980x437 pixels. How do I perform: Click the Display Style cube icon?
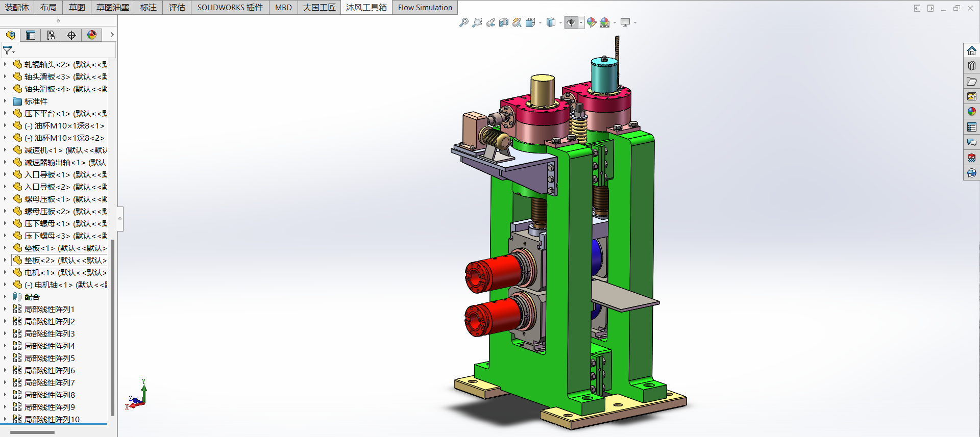(551, 22)
